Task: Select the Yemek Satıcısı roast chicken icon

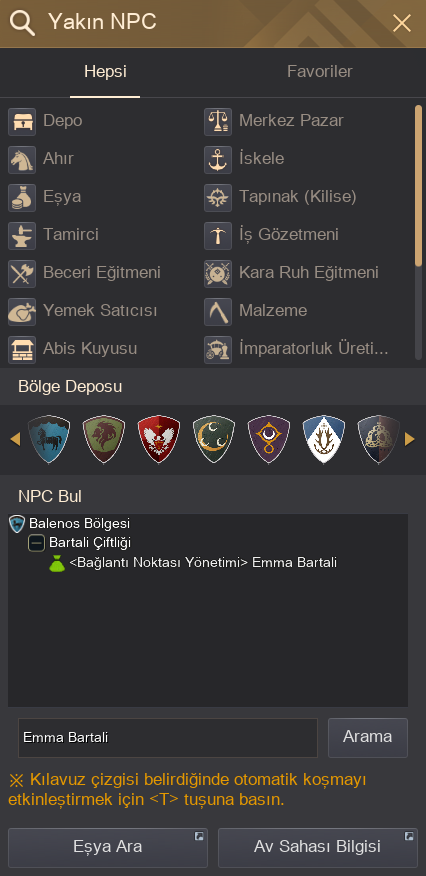Action: point(22,312)
